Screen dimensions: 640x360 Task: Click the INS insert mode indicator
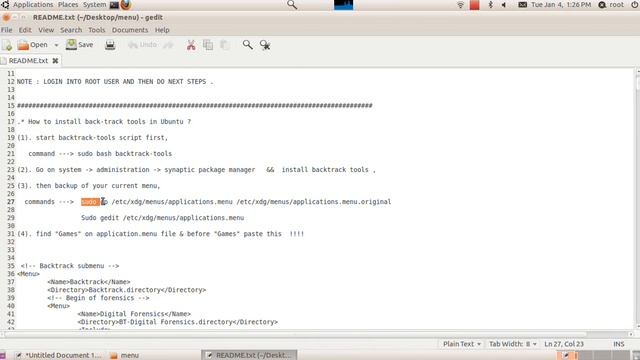pos(619,344)
